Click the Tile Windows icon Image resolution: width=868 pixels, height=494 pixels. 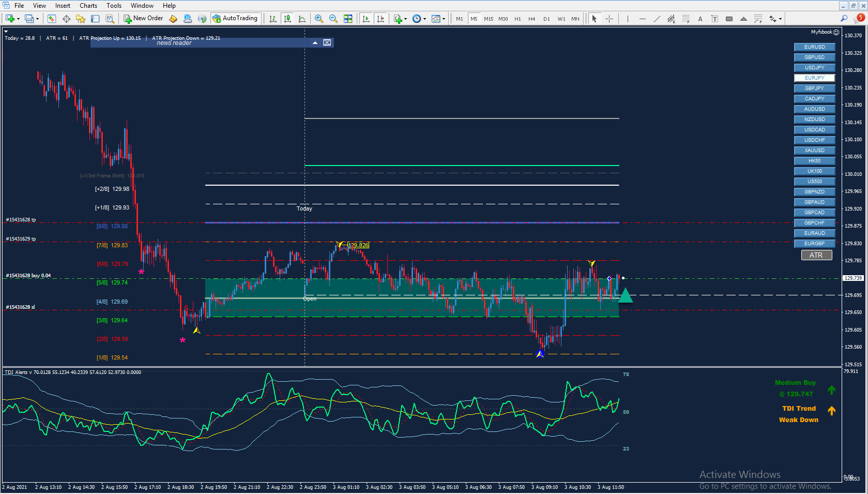(348, 19)
